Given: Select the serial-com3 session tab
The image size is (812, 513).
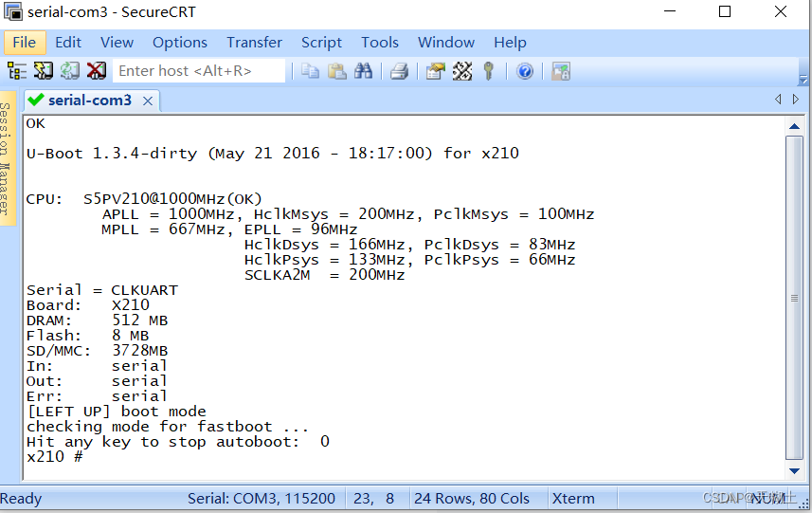Looking at the screenshot, I should [x=90, y=100].
